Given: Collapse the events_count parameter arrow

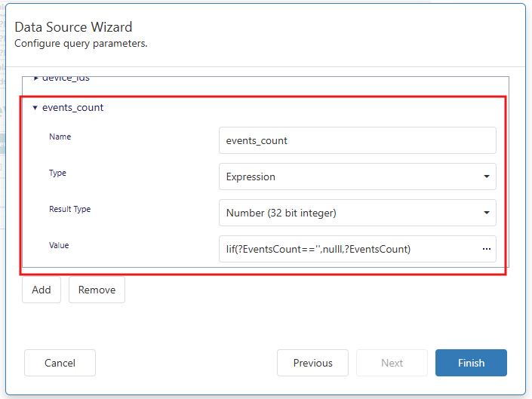Looking at the screenshot, I should (x=35, y=108).
